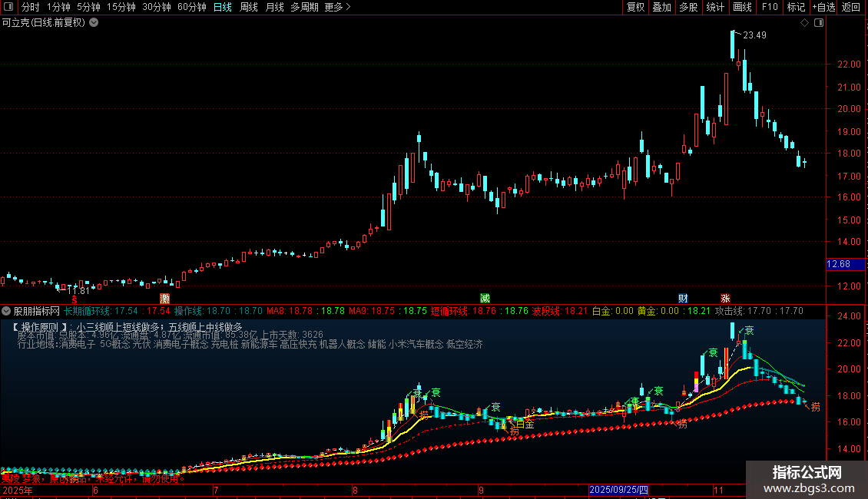
Task: Click the 23.49 high price label
Action: (754, 35)
